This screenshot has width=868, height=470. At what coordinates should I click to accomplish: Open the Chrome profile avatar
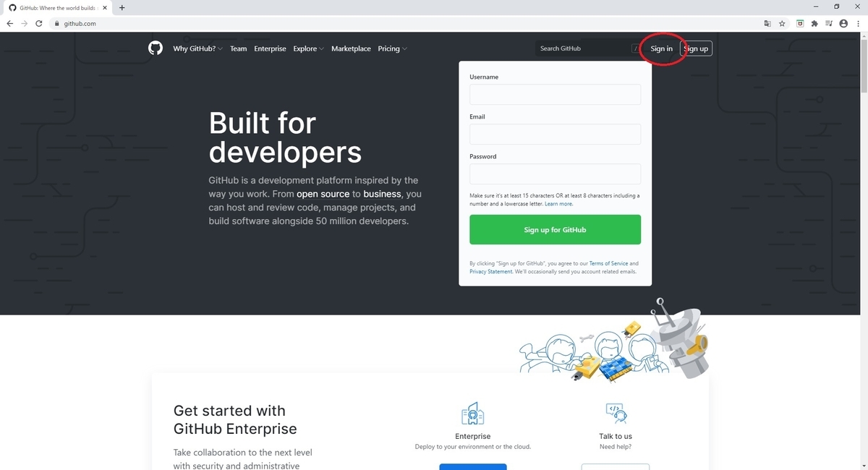(x=843, y=23)
